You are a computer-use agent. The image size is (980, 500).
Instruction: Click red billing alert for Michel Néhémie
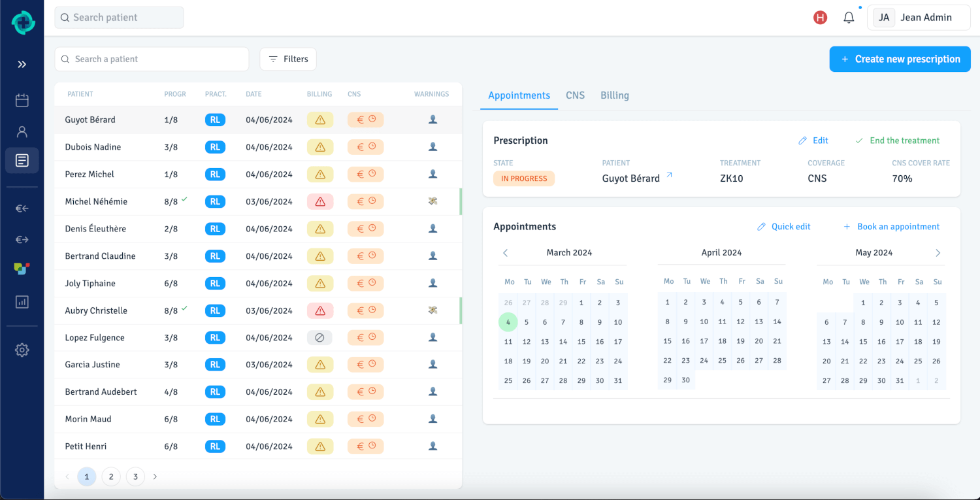coord(320,201)
